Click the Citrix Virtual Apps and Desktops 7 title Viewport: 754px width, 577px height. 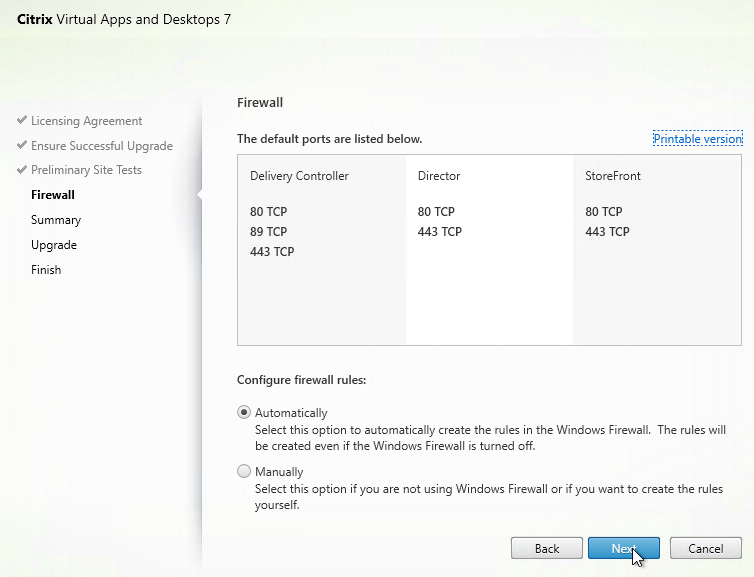click(124, 19)
